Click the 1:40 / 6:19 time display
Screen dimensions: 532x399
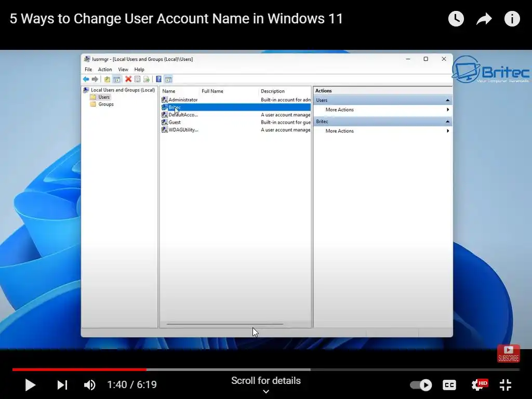(x=131, y=385)
